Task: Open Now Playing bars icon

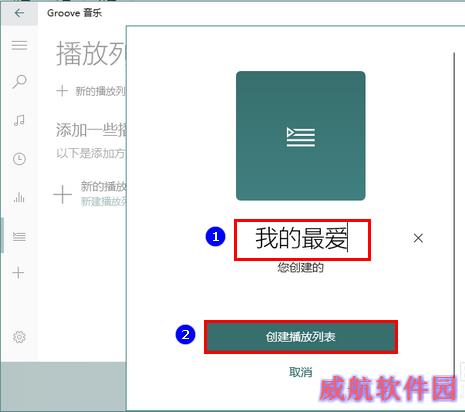Action: point(19,197)
